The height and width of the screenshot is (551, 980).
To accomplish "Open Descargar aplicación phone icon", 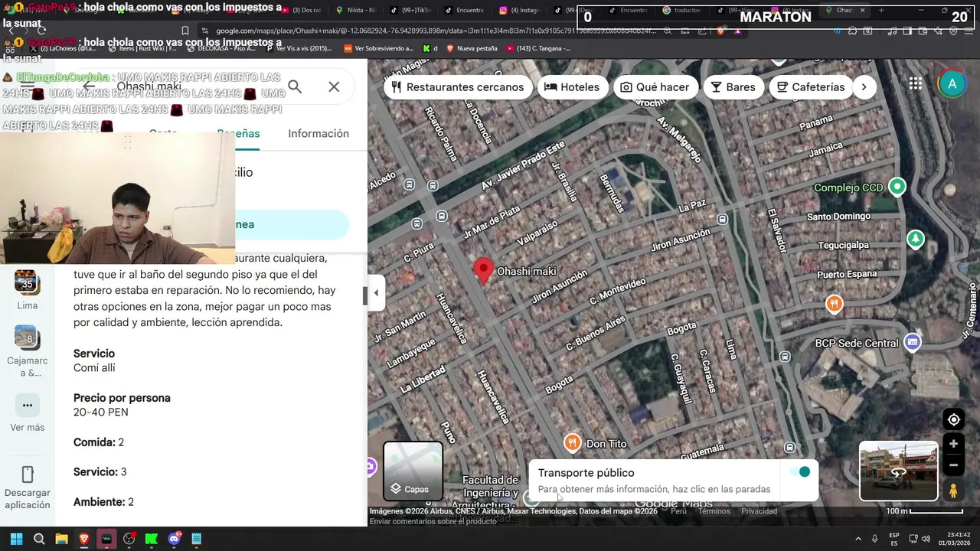I will [28, 474].
